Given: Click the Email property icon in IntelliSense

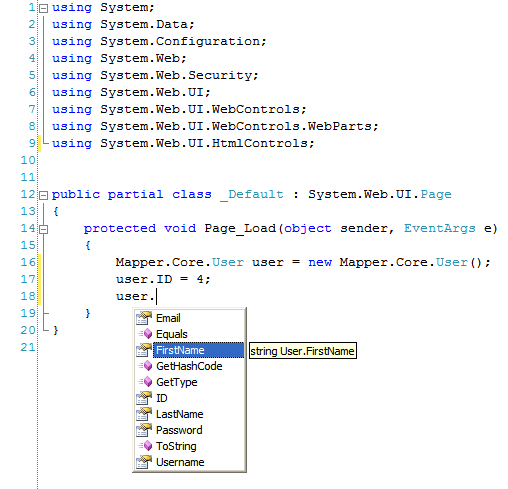Looking at the screenshot, I should (x=144, y=318).
